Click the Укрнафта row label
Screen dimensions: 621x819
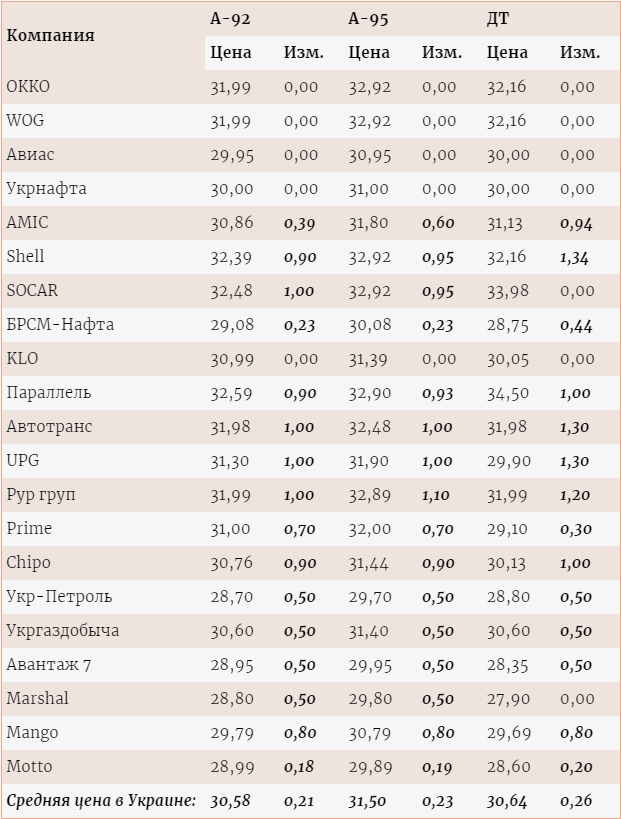[46, 189]
